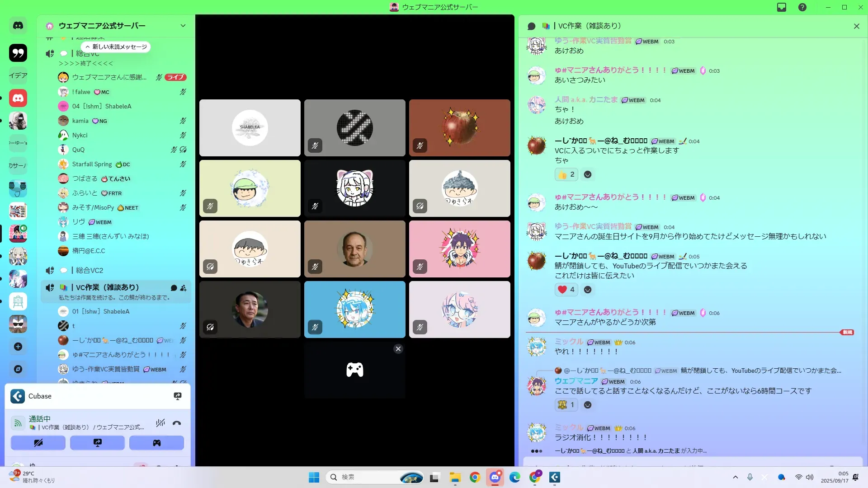Explore discoverable servers compass icon
The image size is (868, 488).
click(18, 369)
